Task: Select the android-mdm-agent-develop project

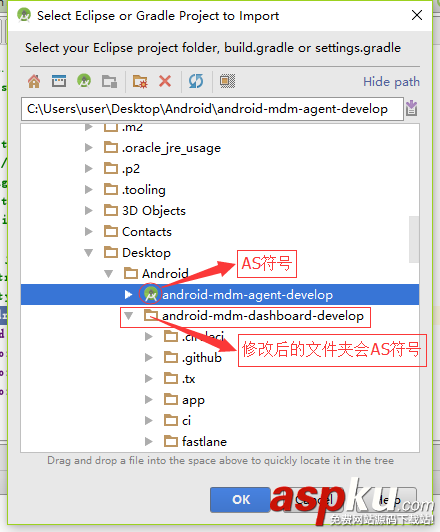Action: tap(220, 294)
